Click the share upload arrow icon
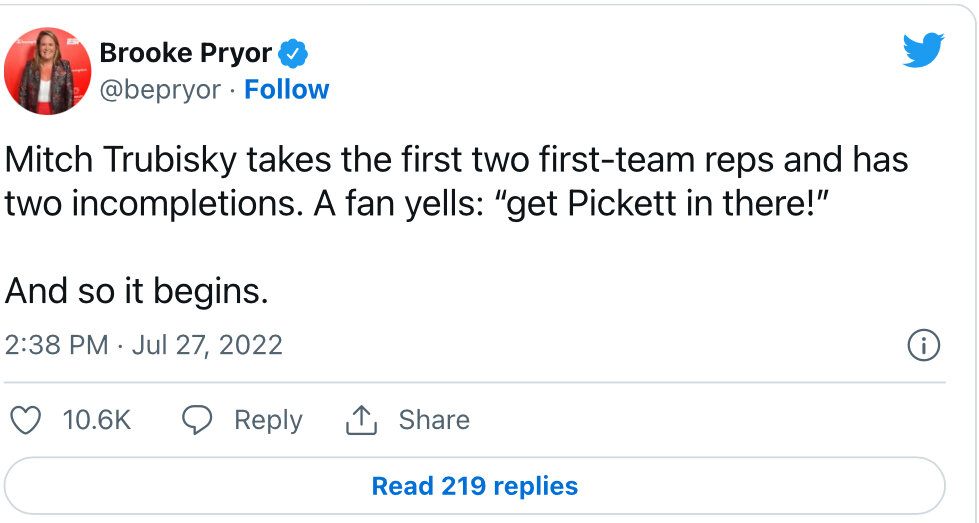 click(362, 419)
